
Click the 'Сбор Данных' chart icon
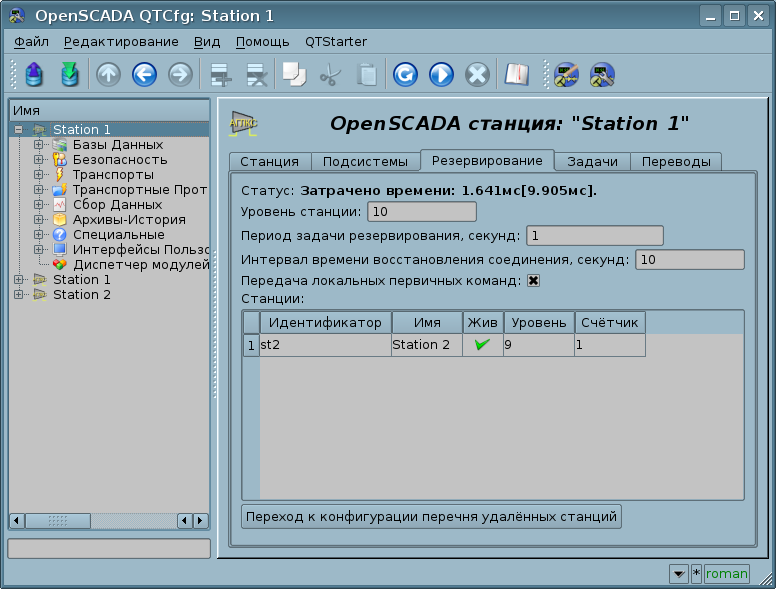(60, 205)
